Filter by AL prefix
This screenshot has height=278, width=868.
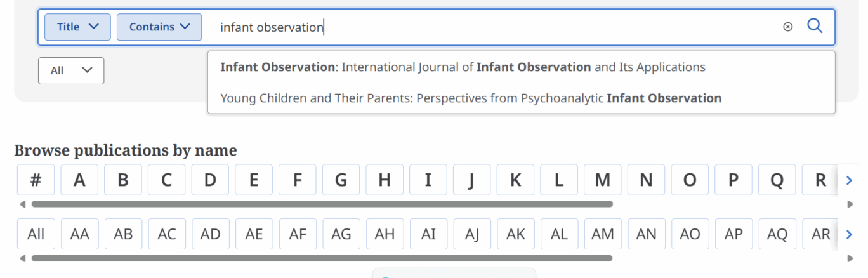[559, 234]
